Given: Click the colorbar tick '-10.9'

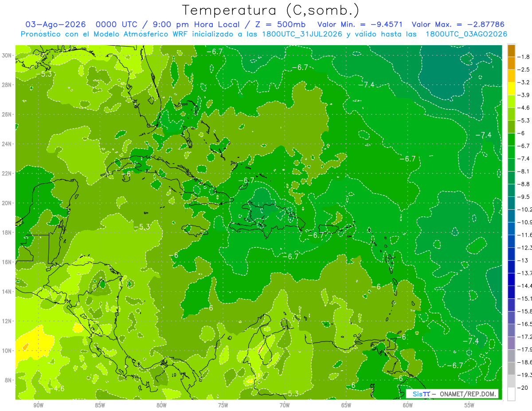Looking at the screenshot, I should click(x=525, y=222).
